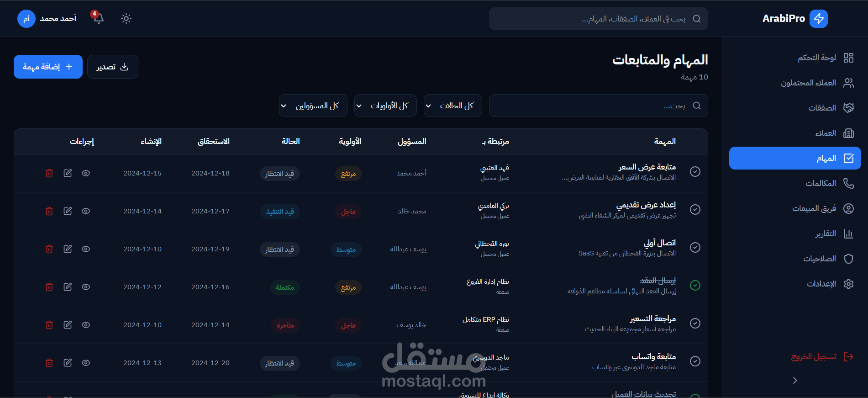Image resolution: width=868 pixels, height=398 pixels.
Task: Click linked deal نظام ERP متكامل
Action: click(485, 319)
